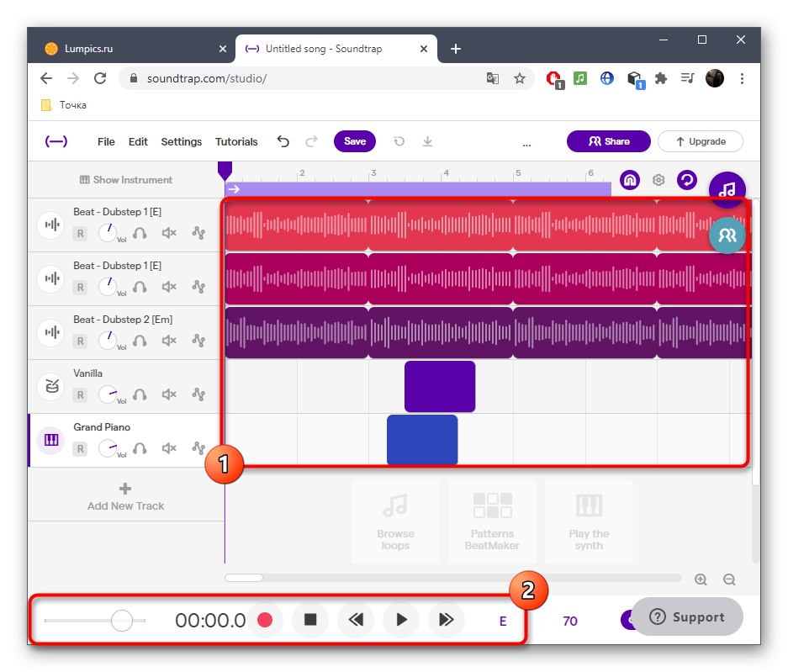The image size is (788, 672).
Task: Change the tempo value 70
Action: (570, 622)
